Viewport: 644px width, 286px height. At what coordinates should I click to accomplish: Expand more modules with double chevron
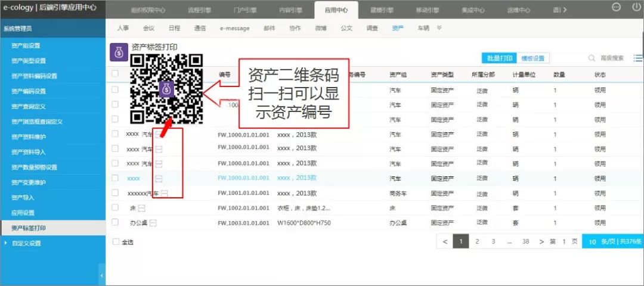[439, 28]
